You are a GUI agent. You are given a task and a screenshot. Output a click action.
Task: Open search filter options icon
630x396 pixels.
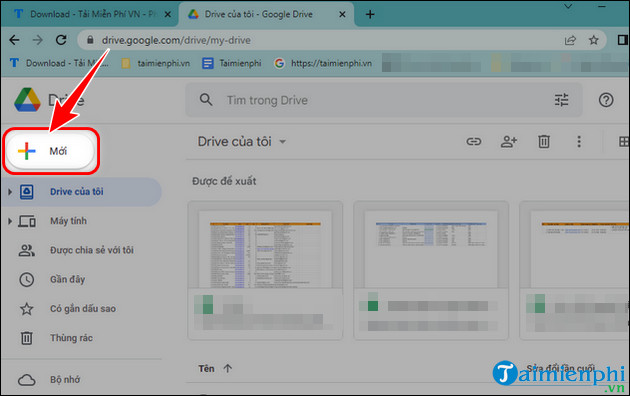pos(561,100)
